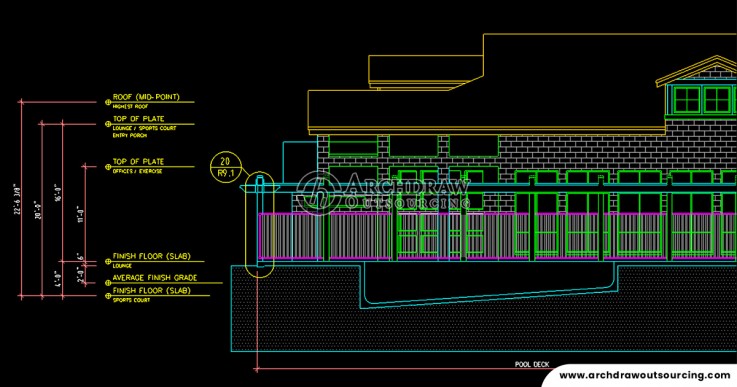Select the 20'-0" dimension text
This screenshot has height=387, width=737.
39,210
